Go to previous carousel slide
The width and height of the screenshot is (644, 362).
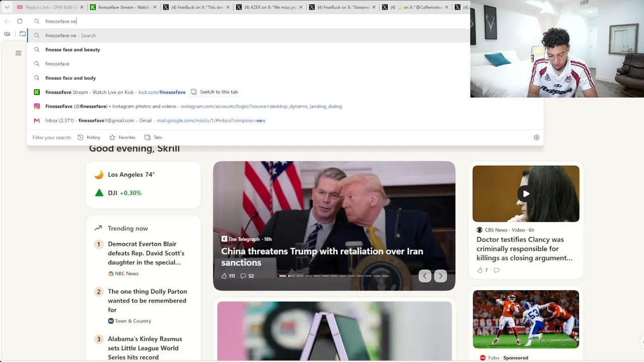[425, 276]
